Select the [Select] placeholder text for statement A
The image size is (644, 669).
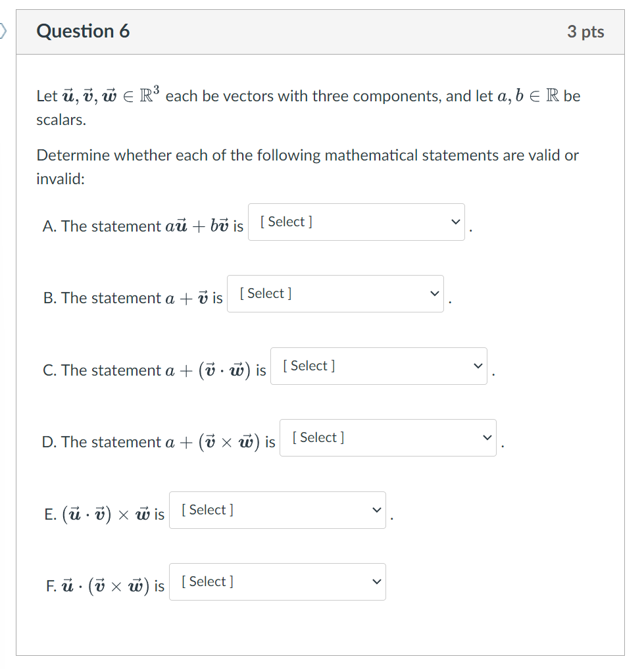[285, 222]
